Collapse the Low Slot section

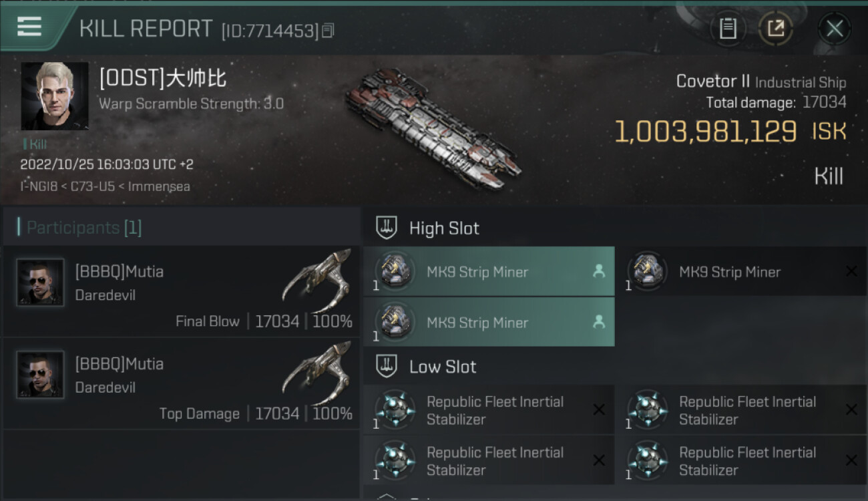(387, 367)
